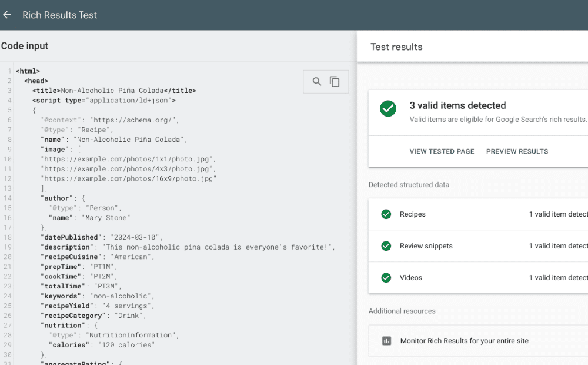Click the Code input panel header

tap(25, 45)
